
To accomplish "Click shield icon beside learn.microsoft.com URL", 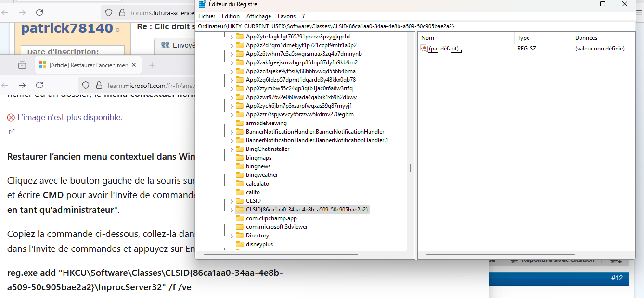I will [x=86, y=86].
